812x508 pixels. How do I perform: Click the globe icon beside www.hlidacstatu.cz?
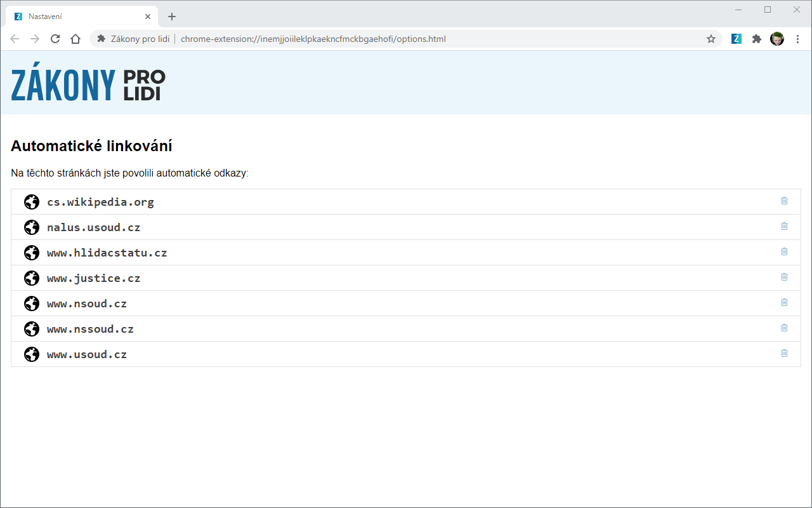(32, 253)
